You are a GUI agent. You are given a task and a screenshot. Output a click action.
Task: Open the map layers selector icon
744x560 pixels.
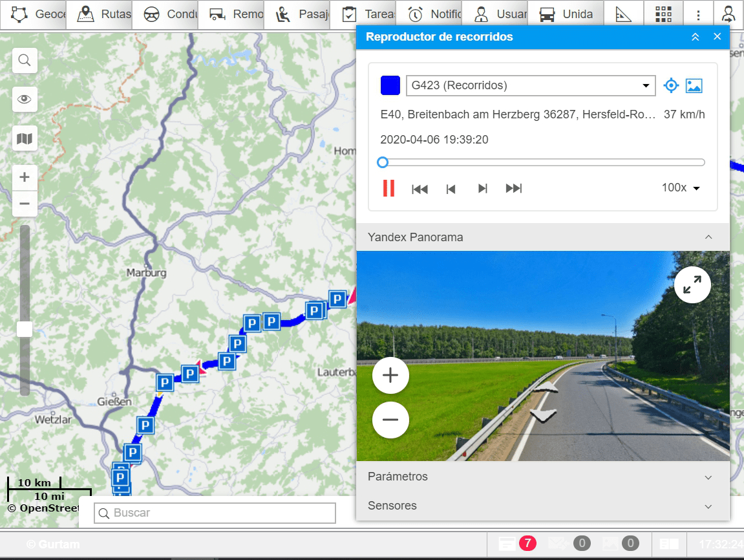pyautogui.click(x=25, y=138)
